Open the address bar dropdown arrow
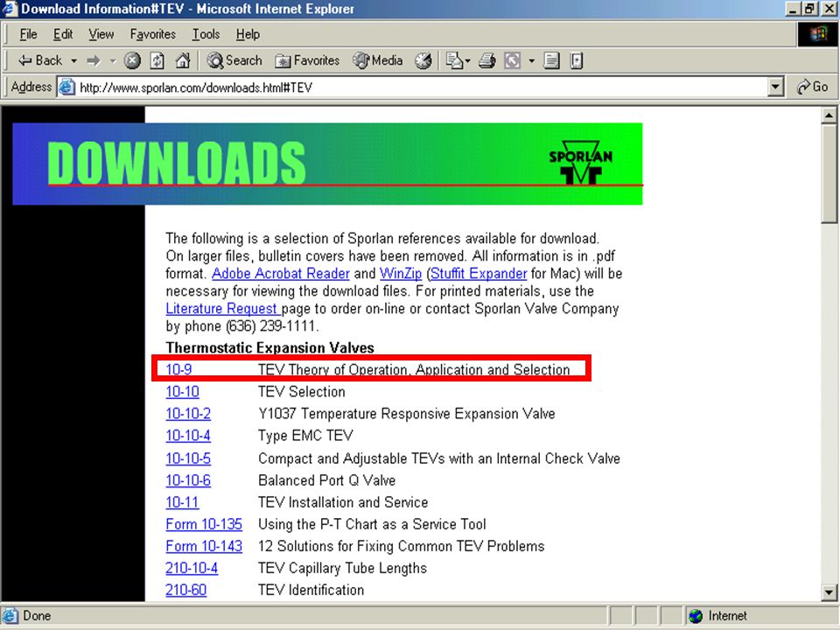 click(775, 87)
